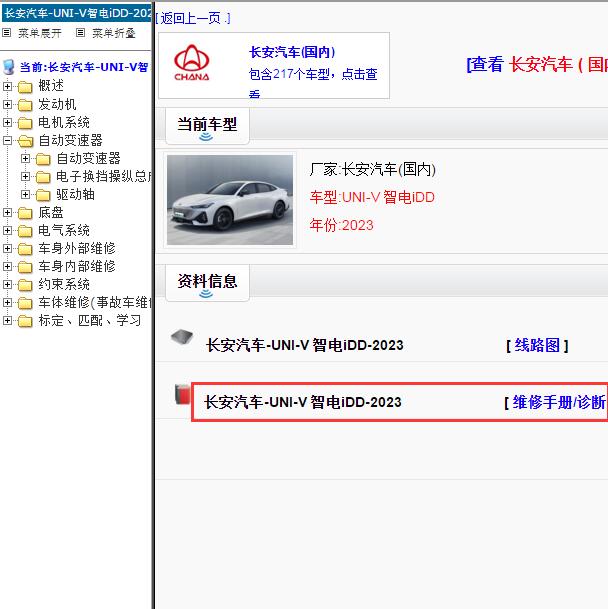Screen dimensions: 608x609
Task: Select 菜单折叠 to collapse all menus
Action: click(x=114, y=33)
